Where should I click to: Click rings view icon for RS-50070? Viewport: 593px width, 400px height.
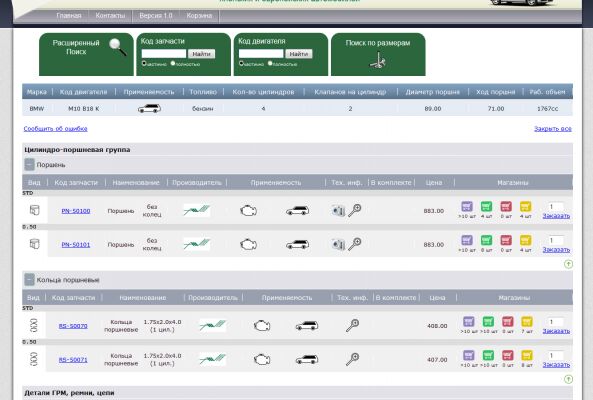click(x=34, y=326)
